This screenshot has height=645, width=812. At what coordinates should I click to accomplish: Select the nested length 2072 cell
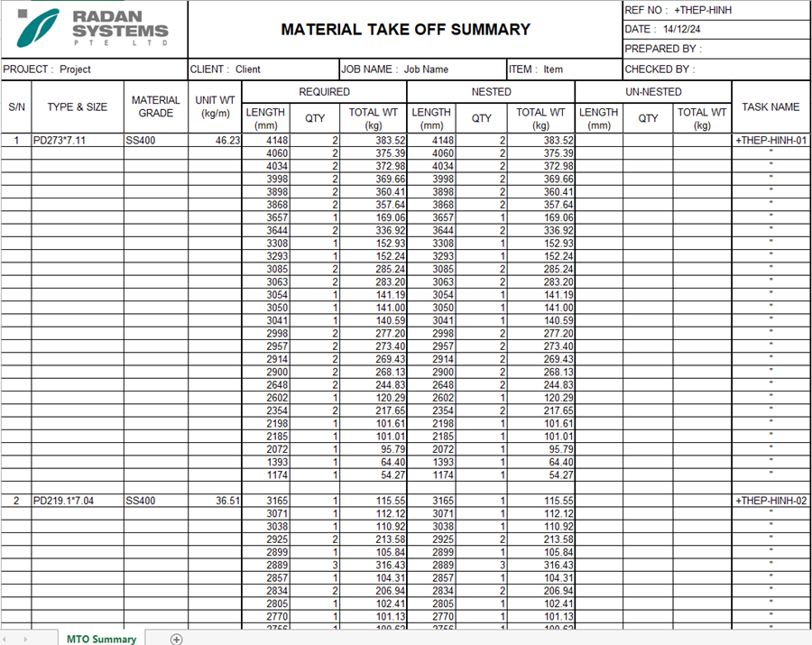pos(431,449)
